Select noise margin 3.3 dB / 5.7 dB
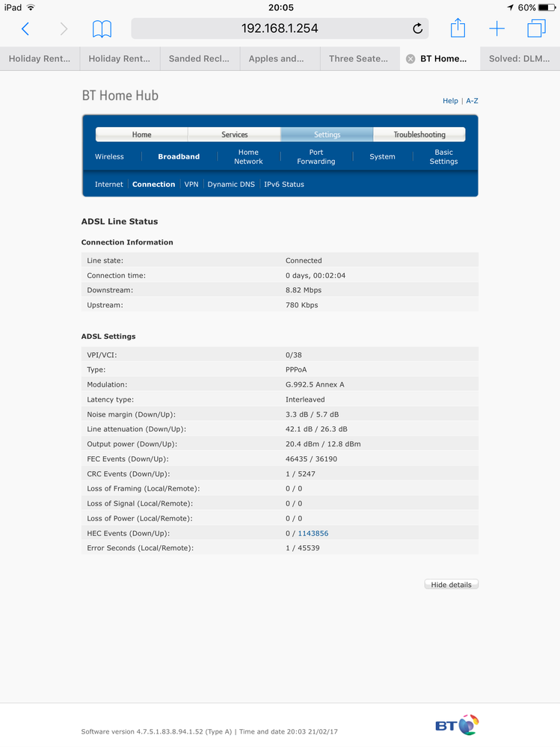Viewport: 560px width, 747px height. tap(313, 414)
